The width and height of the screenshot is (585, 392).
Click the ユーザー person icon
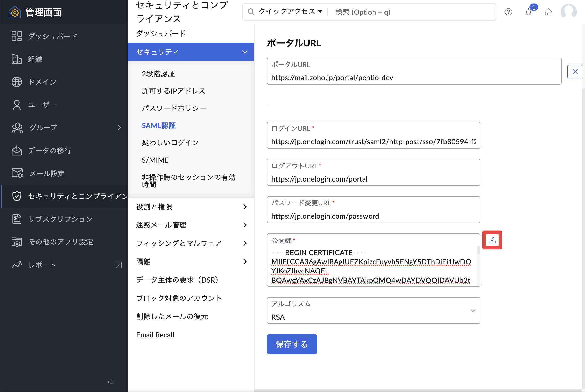[x=17, y=105]
